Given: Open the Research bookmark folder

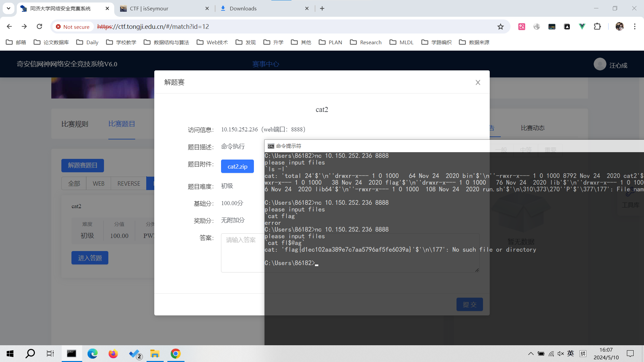Looking at the screenshot, I should point(366,42).
